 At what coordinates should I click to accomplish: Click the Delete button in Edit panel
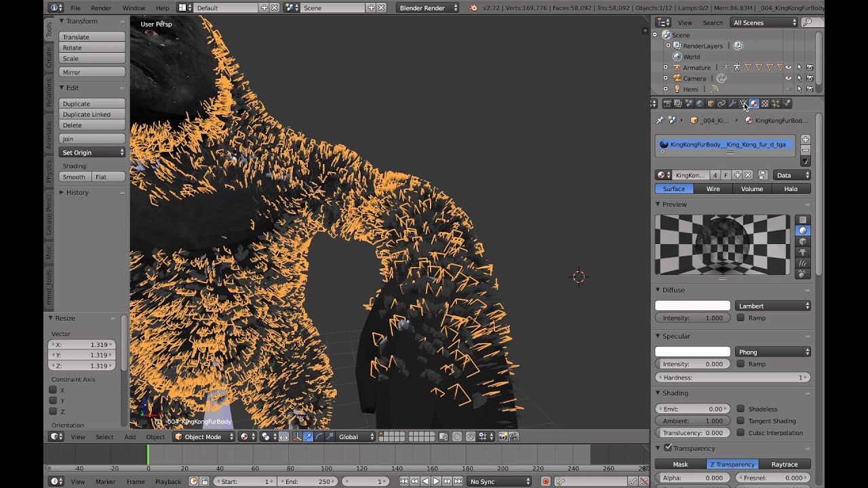coord(92,125)
